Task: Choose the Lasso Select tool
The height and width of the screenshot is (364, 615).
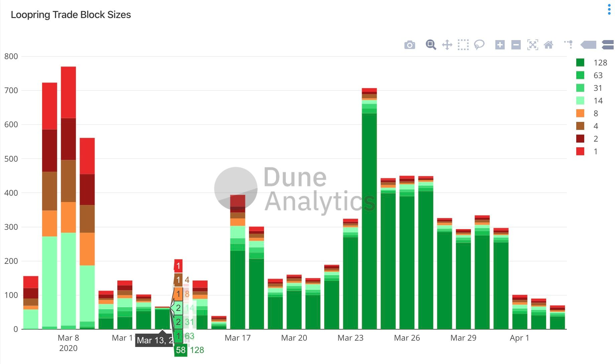Action: pyautogui.click(x=479, y=45)
